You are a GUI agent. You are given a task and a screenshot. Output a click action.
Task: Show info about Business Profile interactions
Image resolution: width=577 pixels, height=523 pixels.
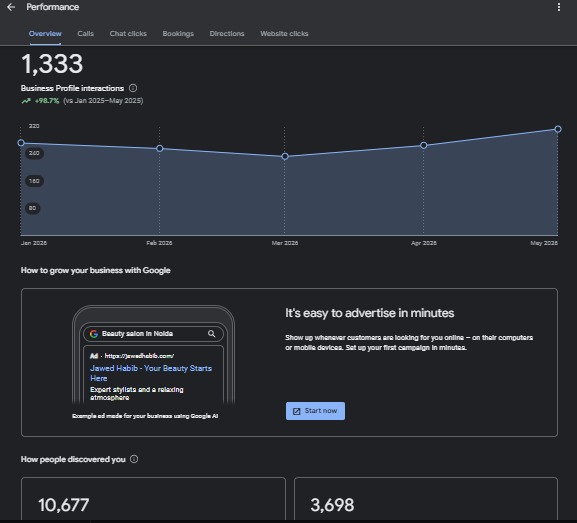click(x=133, y=88)
